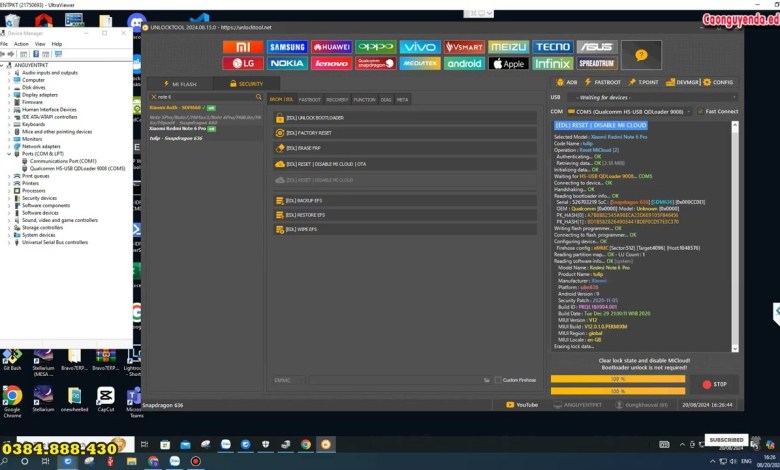Open the EMMC storage type dropdown

click(289, 380)
